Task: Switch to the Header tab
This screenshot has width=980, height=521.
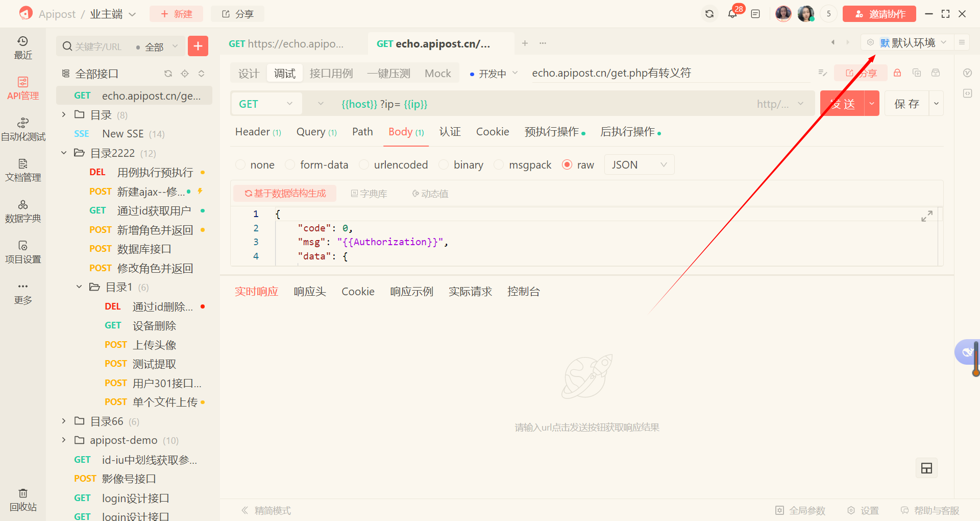Action: point(258,132)
